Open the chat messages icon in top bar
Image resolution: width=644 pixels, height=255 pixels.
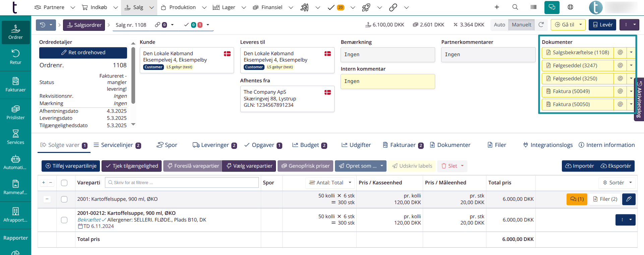coord(551,7)
